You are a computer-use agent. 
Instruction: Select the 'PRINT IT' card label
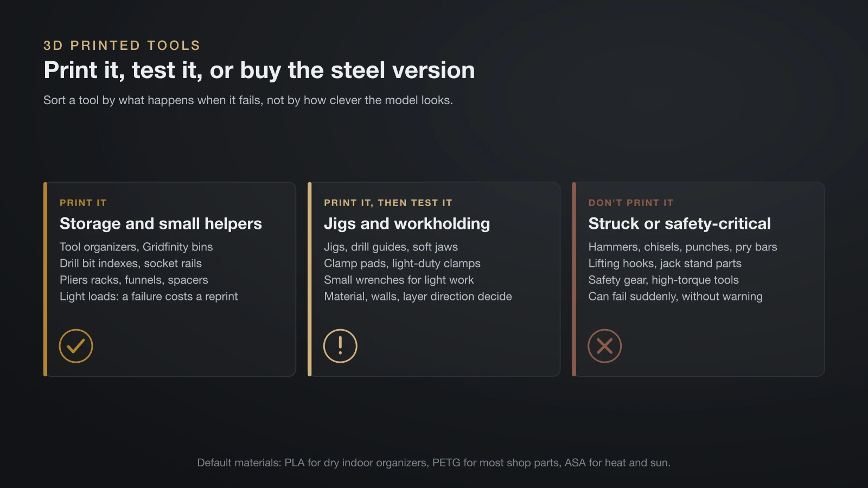tap(83, 203)
